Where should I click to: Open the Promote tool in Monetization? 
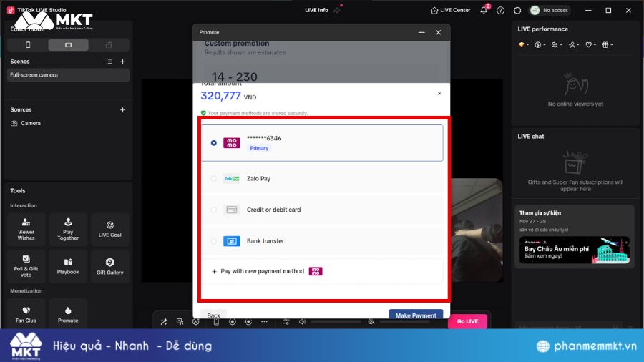[x=68, y=314]
